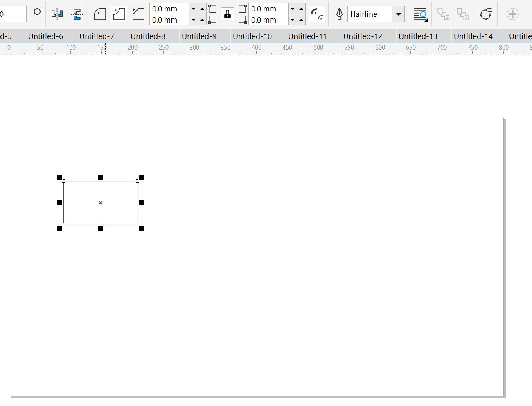Click the right-middle black selection handle
This screenshot has height=406, width=532.
[x=141, y=203]
